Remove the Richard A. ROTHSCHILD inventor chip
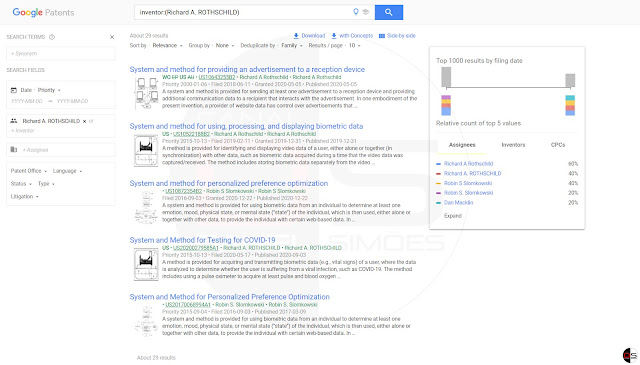 (x=84, y=121)
